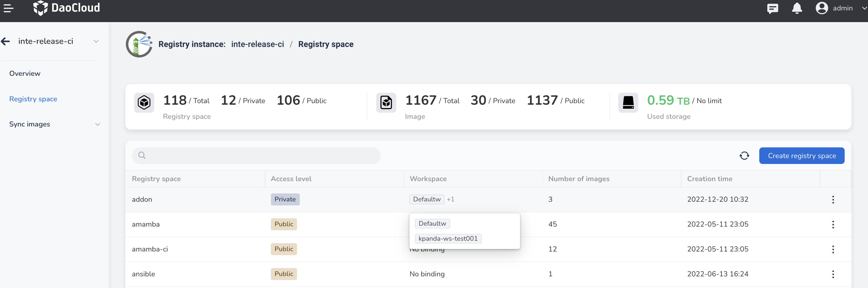The height and width of the screenshot is (288, 868).
Task: Click the Creation time column header
Action: coord(710,179)
